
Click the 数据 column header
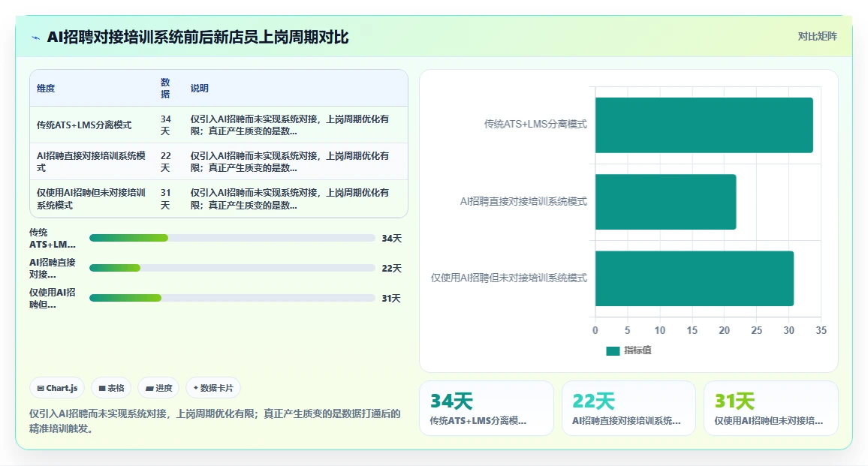tap(165, 88)
